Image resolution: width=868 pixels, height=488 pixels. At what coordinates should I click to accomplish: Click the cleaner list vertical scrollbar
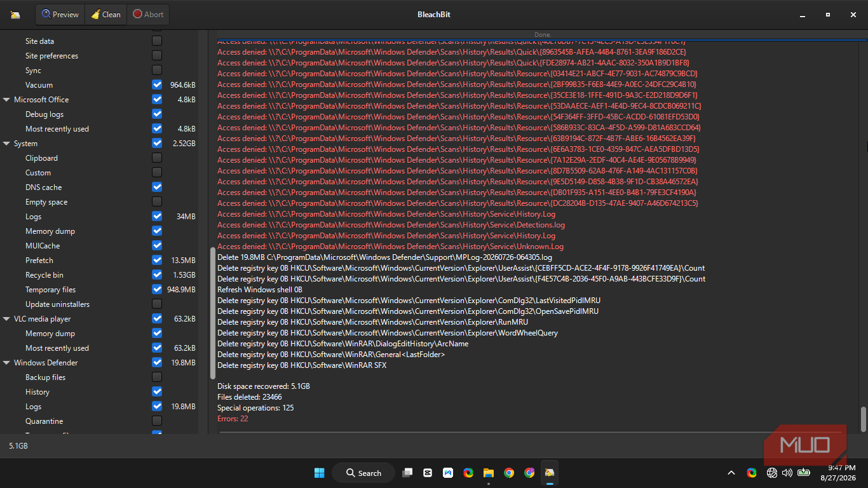coord(212,313)
